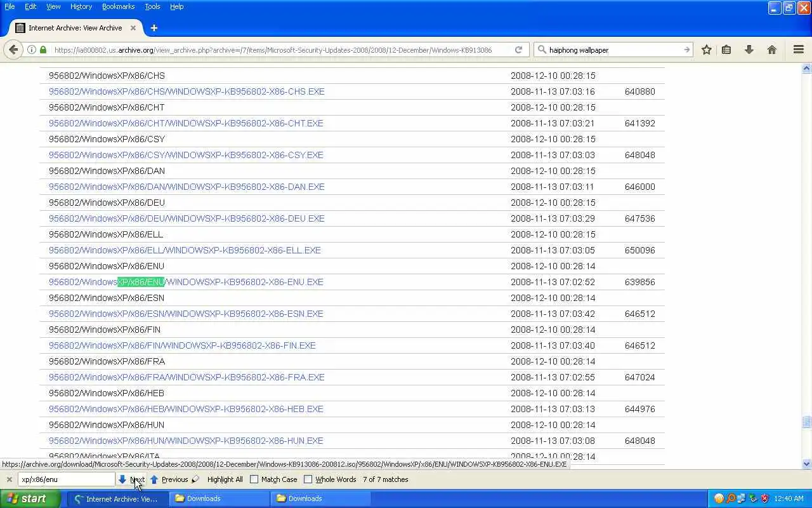812x508 pixels.
Task: Download the FIN KB956802 EXE link
Action: click(x=182, y=345)
